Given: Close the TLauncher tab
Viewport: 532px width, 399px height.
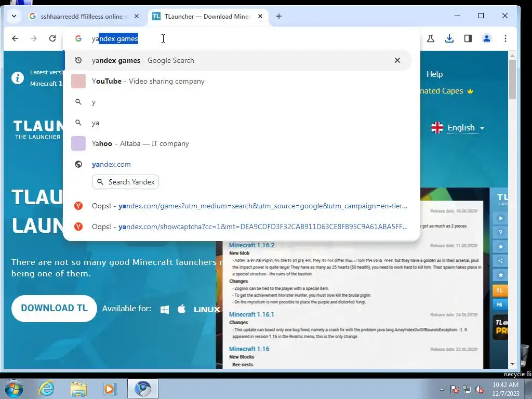Looking at the screenshot, I should click(260, 16).
